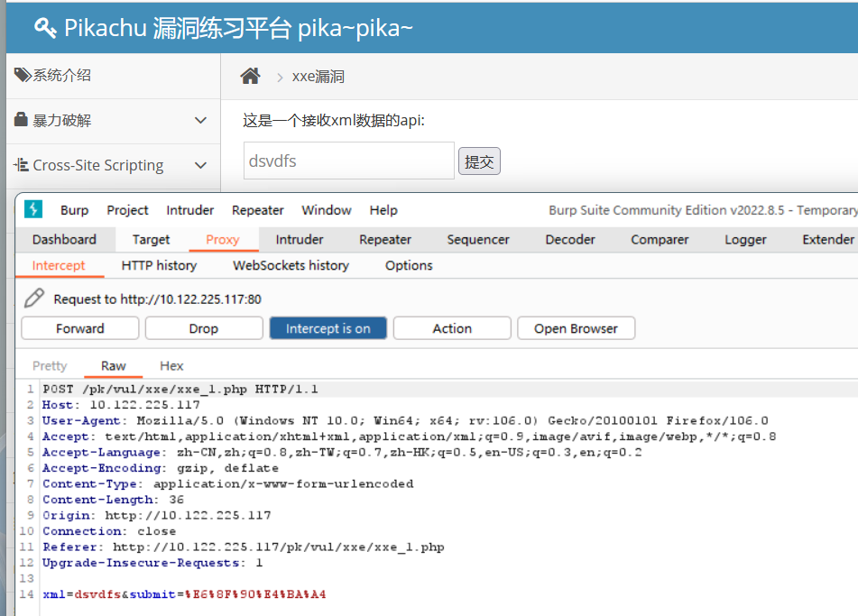Expand the 暴力破解 chevron
Image resolution: width=858 pixels, height=616 pixels.
(x=201, y=120)
